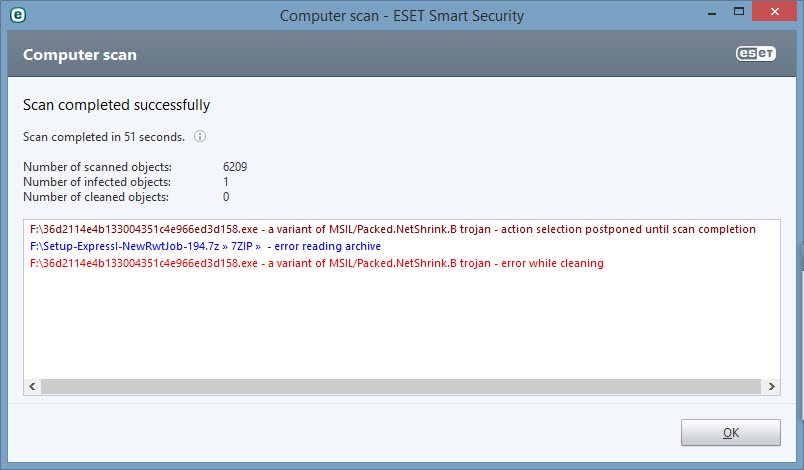
Task: Select the 'error reading archive' blue log line
Action: pos(205,246)
